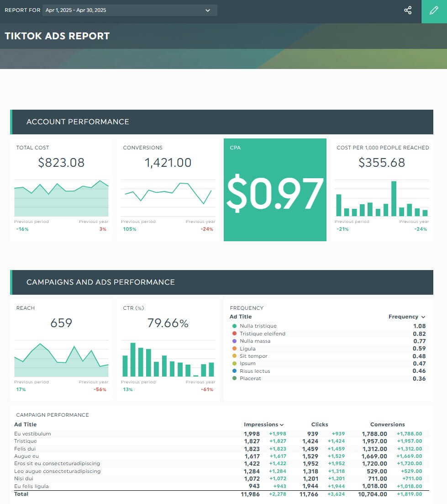Click the 105% previous period on Conversions
The height and width of the screenshot is (504, 447).
[129, 229]
